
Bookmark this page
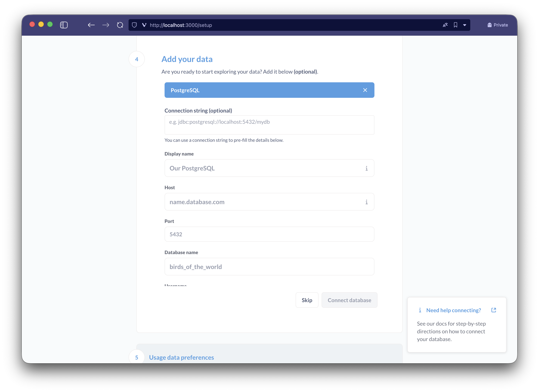[455, 25]
